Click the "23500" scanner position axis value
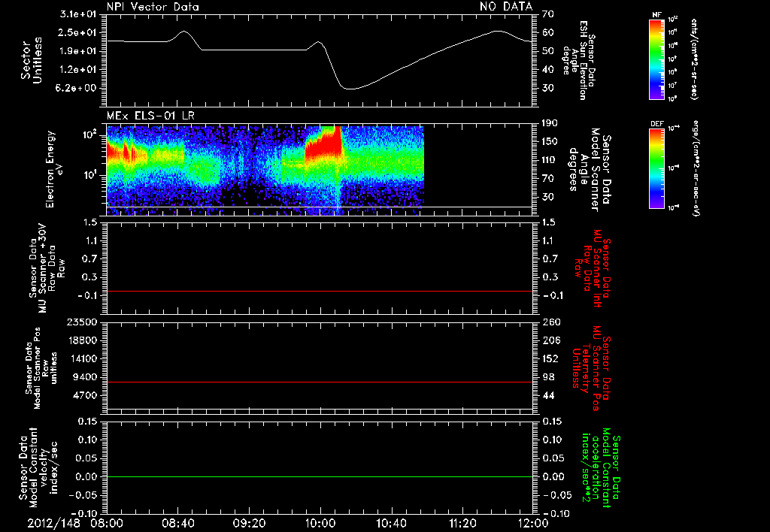 pos(83,322)
